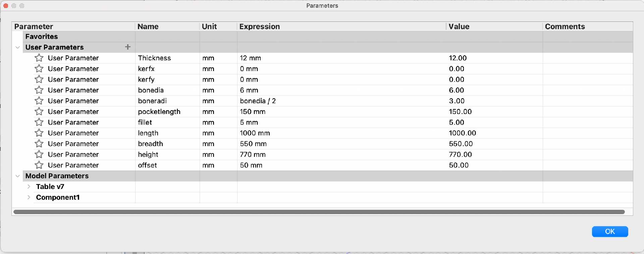Click the value 3.00 for boneradi
Image resolution: width=644 pixels, height=254 pixels.
(x=457, y=101)
